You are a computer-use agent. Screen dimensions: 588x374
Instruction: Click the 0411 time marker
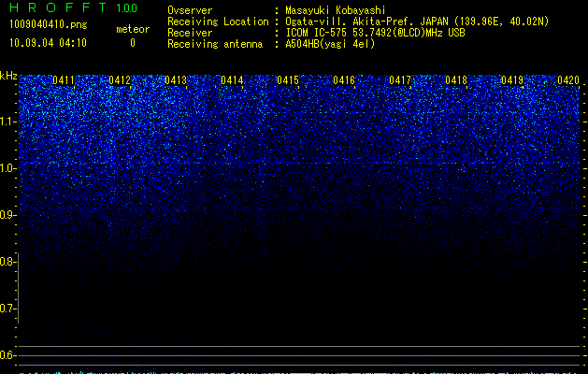(x=64, y=80)
